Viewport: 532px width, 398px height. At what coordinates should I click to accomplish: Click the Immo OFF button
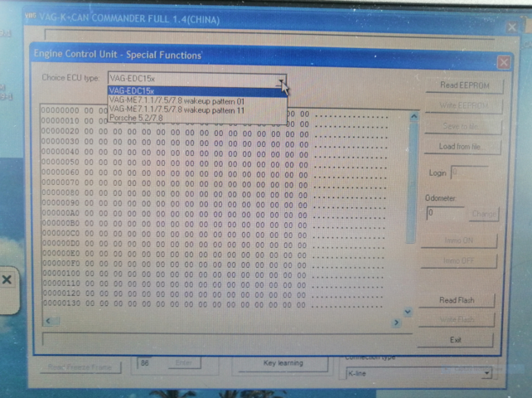(x=459, y=261)
